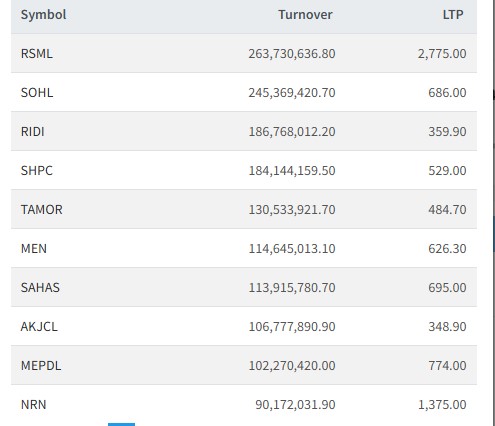Open the SHPC symbol entry
Screen dimensions: 495x426
click(37, 171)
